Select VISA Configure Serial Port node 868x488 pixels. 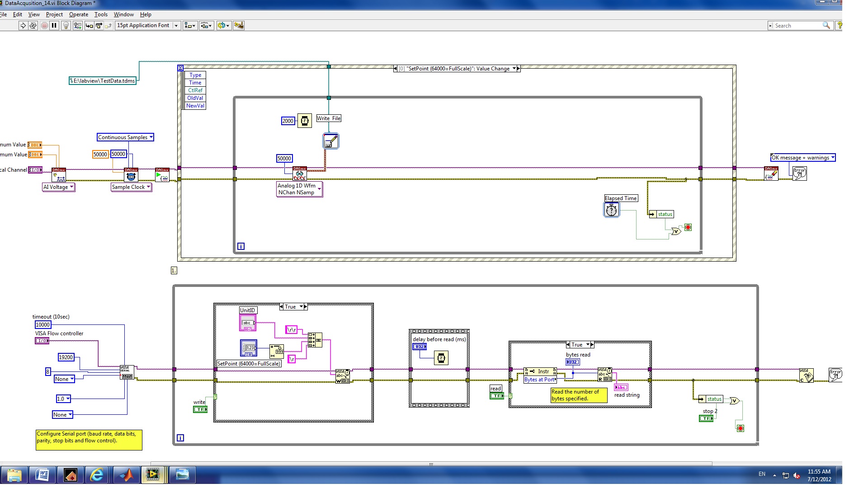127,372
